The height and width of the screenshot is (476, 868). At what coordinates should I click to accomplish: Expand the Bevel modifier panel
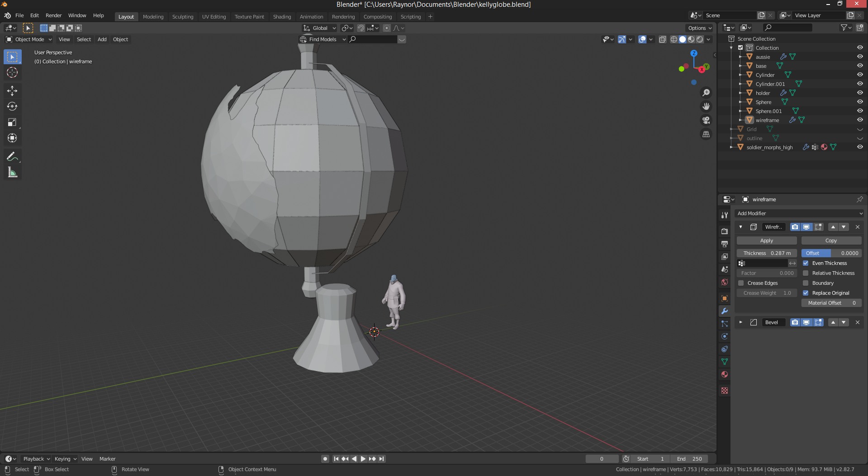pos(740,322)
